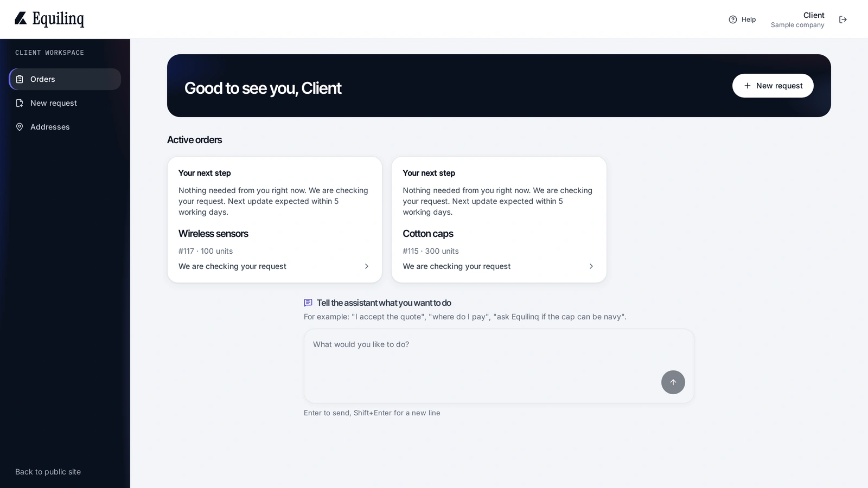The height and width of the screenshot is (488, 868).
Task: Open Cotton caps order via chevron arrow
Action: coord(591,266)
